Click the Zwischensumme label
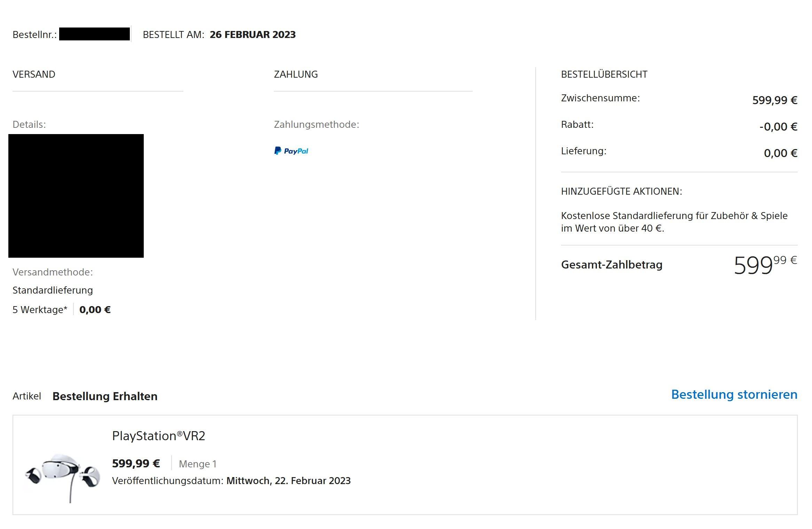 (600, 98)
